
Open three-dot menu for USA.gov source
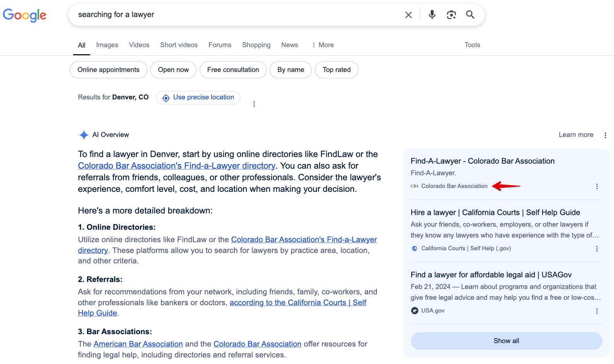pyautogui.click(x=597, y=311)
